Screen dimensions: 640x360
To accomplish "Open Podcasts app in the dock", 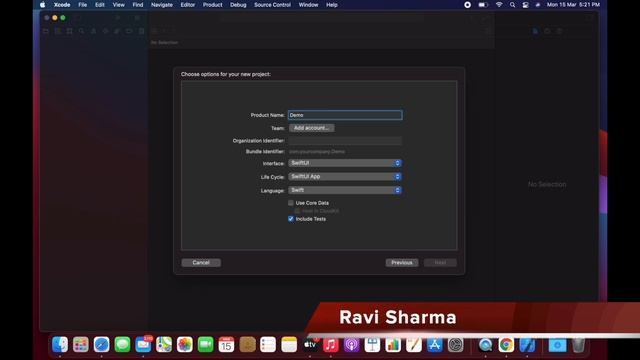I will (x=351, y=344).
